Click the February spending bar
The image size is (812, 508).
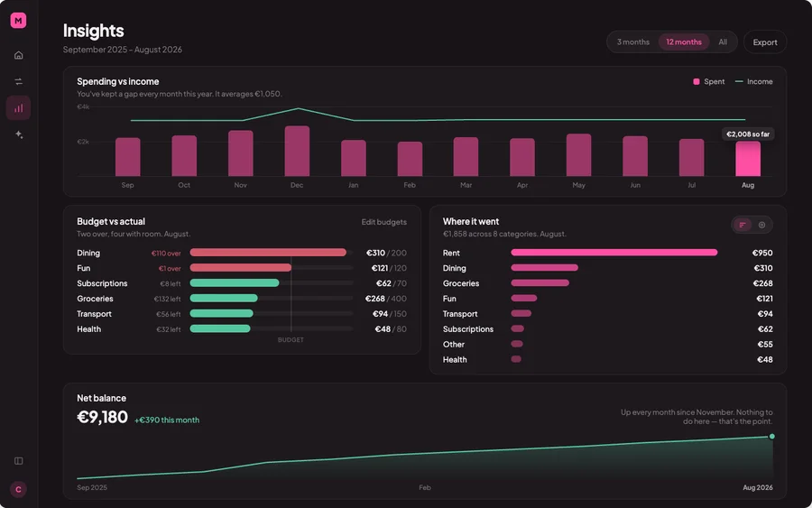click(410, 159)
